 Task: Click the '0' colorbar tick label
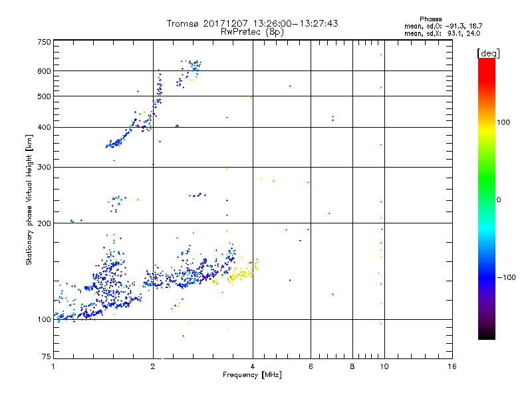pos(499,200)
